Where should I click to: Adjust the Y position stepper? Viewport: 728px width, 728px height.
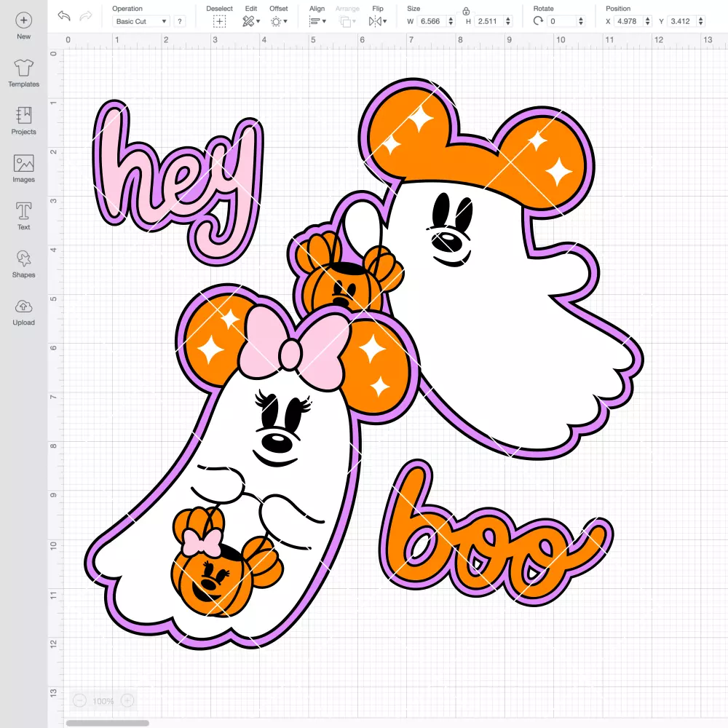[701, 21]
